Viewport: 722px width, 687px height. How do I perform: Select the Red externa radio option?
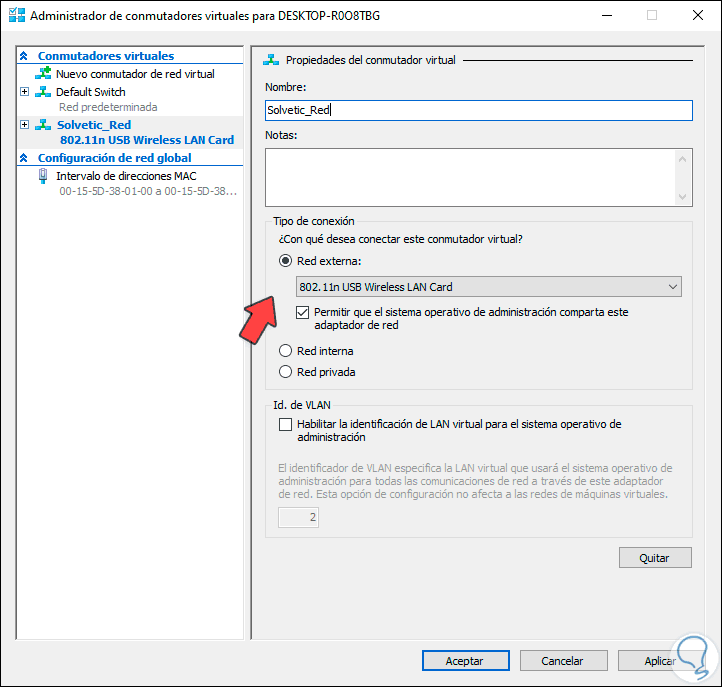click(286, 262)
